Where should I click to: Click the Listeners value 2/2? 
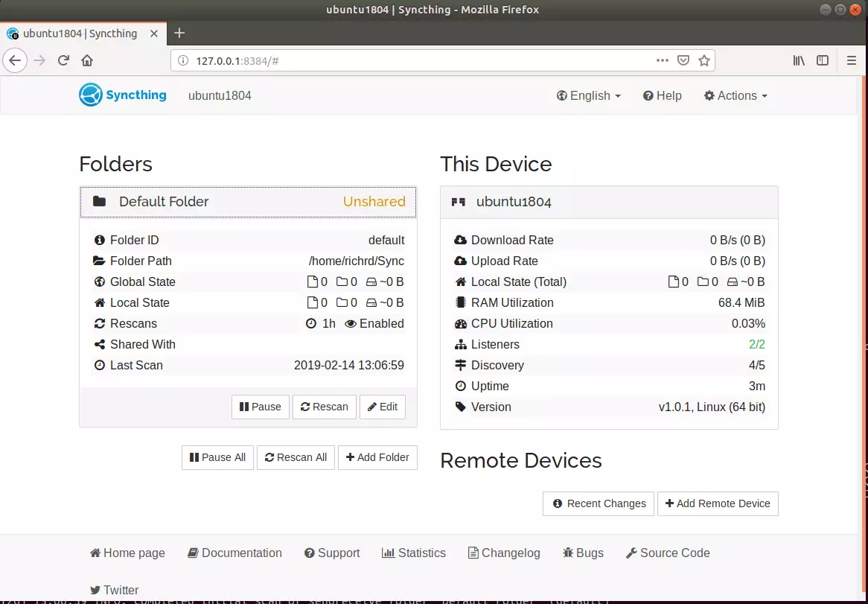click(757, 344)
